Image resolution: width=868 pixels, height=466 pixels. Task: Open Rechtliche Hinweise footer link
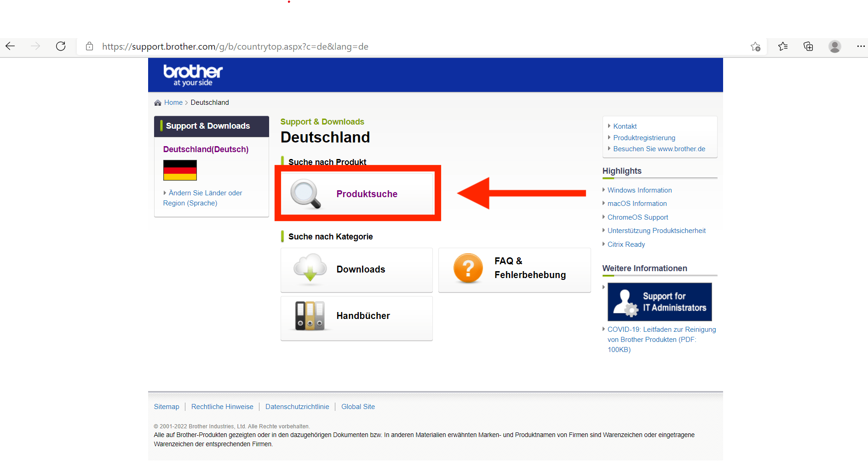(222, 407)
